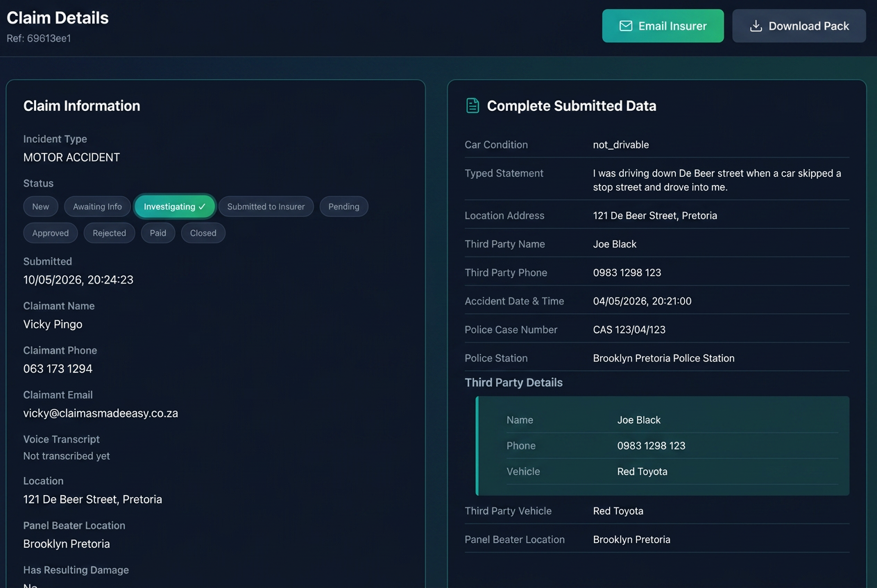Click Brooklyn Pretoria in the submitted data panel
The image size is (877, 588).
pos(632,539)
